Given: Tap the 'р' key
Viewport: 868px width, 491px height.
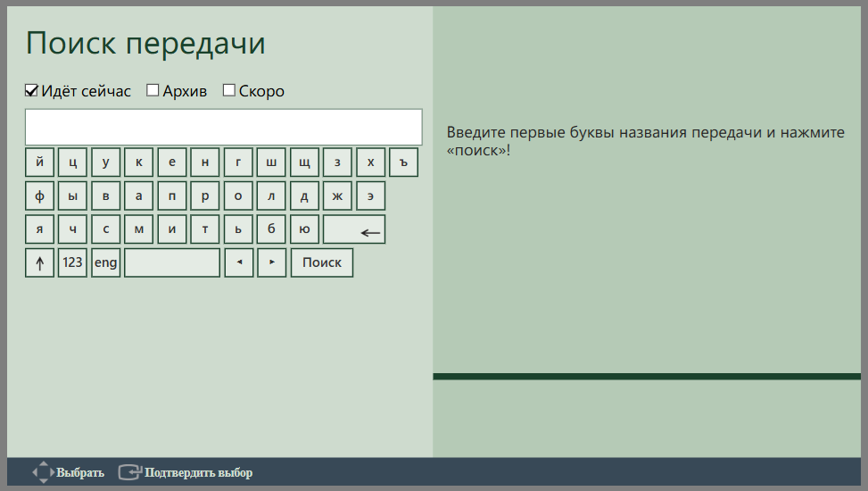Looking at the screenshot, I should point(205,196).
